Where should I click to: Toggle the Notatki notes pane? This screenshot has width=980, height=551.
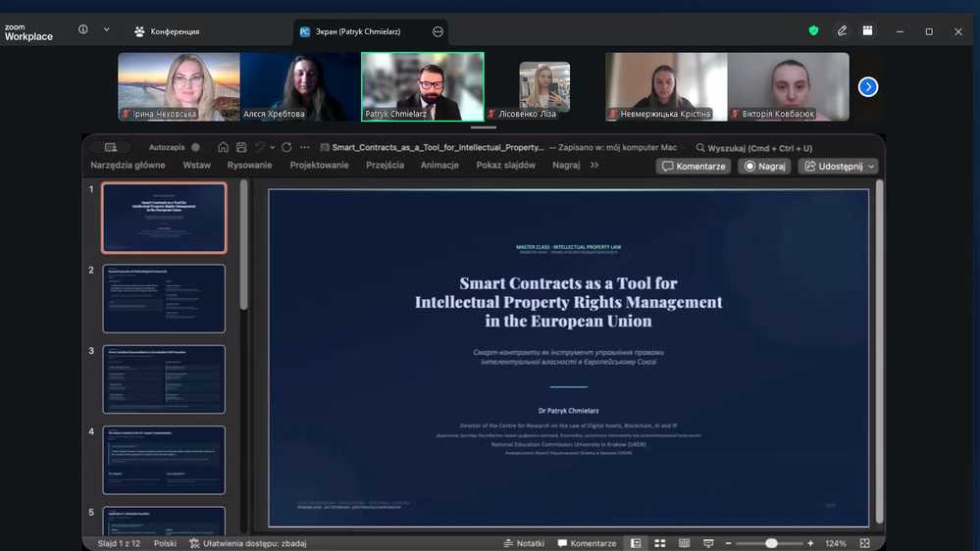coord(524,543)
